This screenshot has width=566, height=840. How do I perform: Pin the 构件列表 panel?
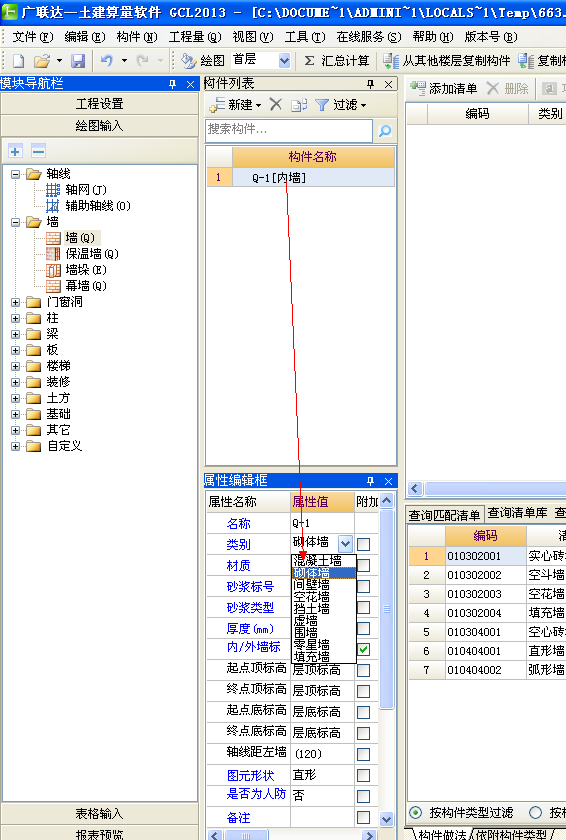[371, 84]
